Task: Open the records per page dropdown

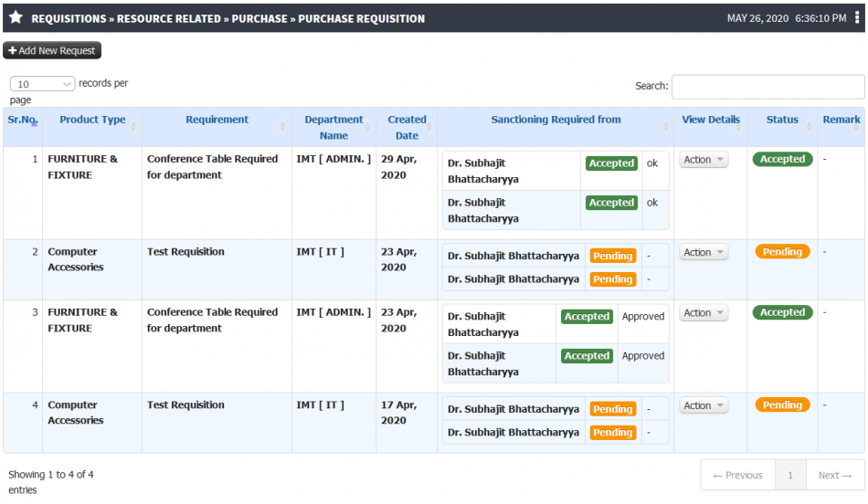Action: (x=42, y=83)
